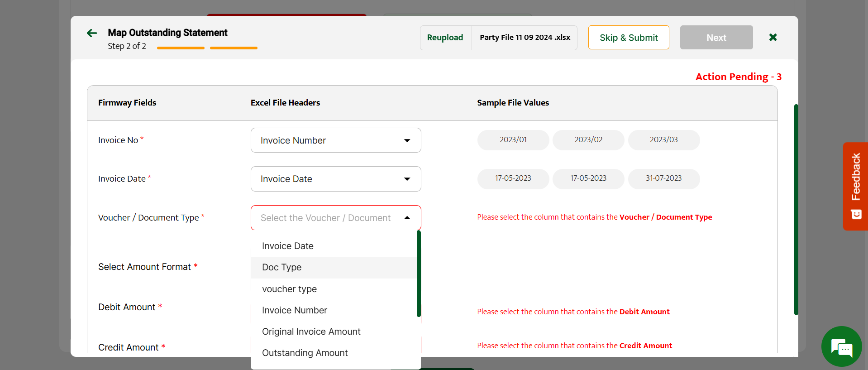This screenshot has width=868, height=370.
Task: Open the live chat bubble icon
Action: click(841, 346)
